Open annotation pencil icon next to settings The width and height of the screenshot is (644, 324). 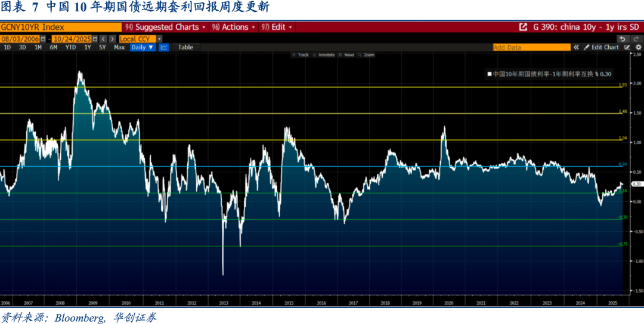click(627, 47)
